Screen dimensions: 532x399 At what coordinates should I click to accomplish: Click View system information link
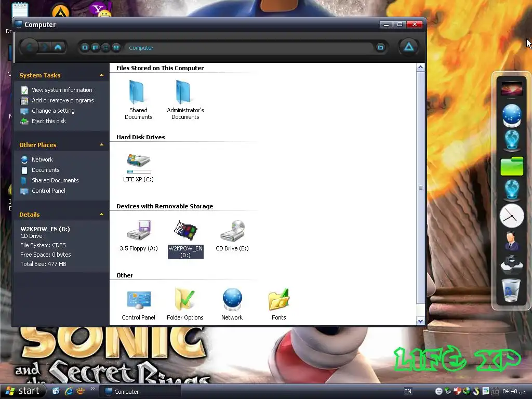(x=62, y=90)
